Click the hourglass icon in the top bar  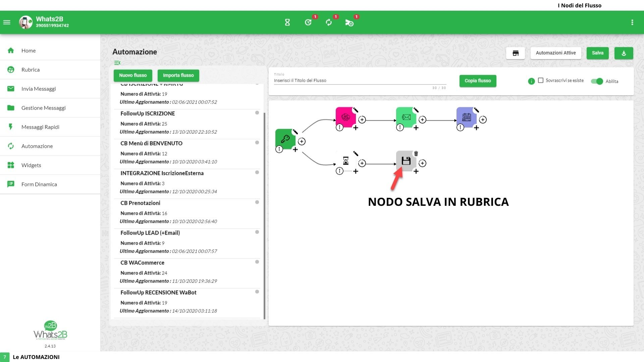(287, 22)
